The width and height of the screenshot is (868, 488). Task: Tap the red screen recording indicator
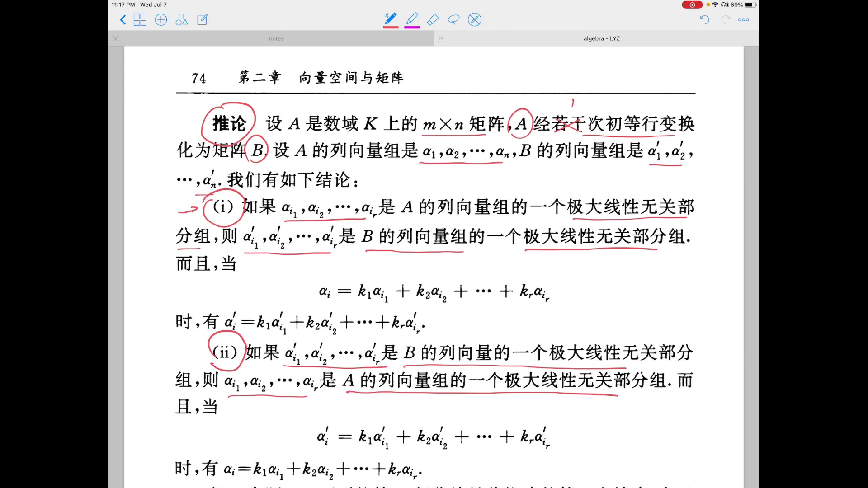pos(692,5)
